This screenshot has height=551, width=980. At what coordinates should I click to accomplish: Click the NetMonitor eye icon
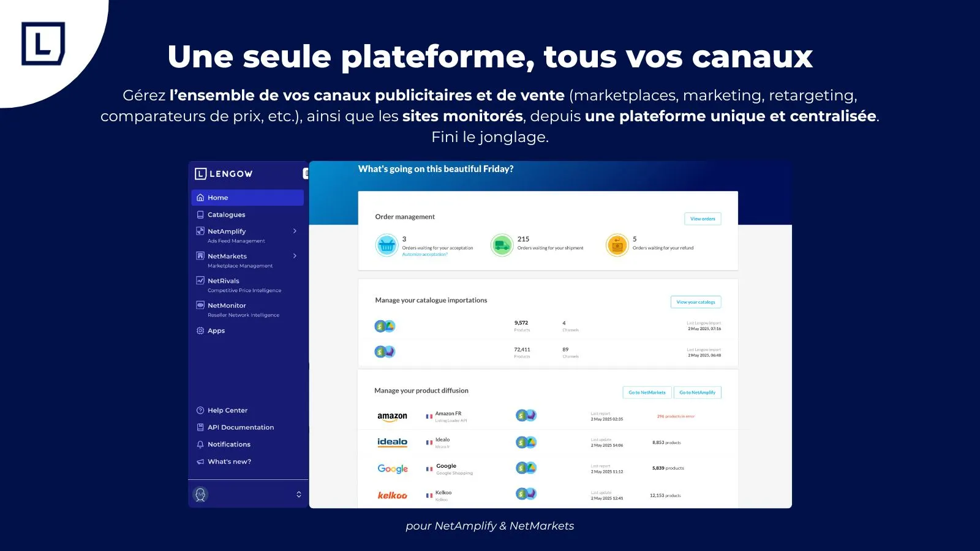coord(200,305)
